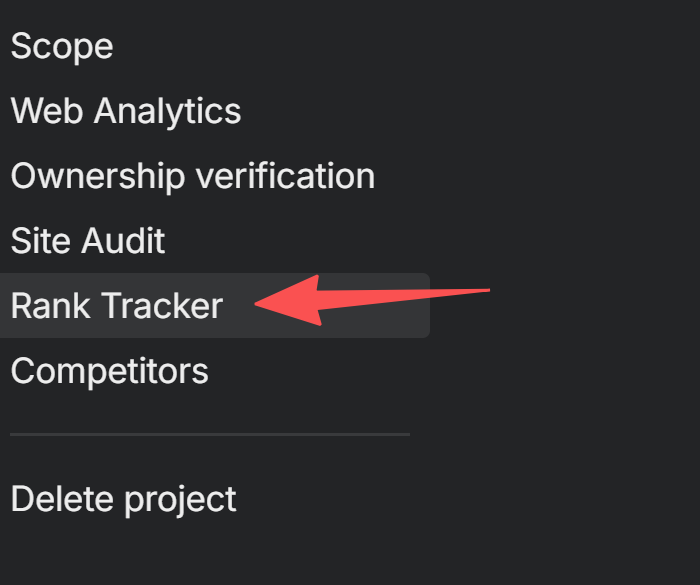Select Competitors below Rank Tracker
This screenshot has height=585, width=700.
[110, 371]
